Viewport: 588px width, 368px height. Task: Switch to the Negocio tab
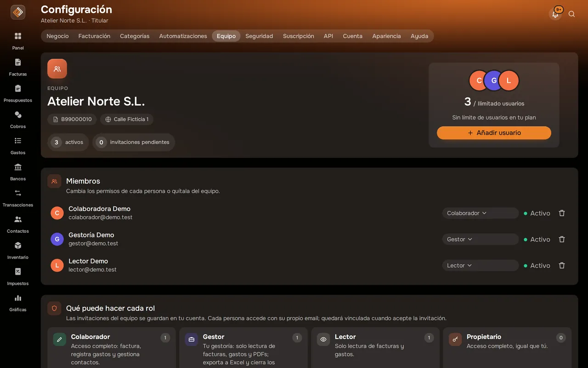pos(57,36)
